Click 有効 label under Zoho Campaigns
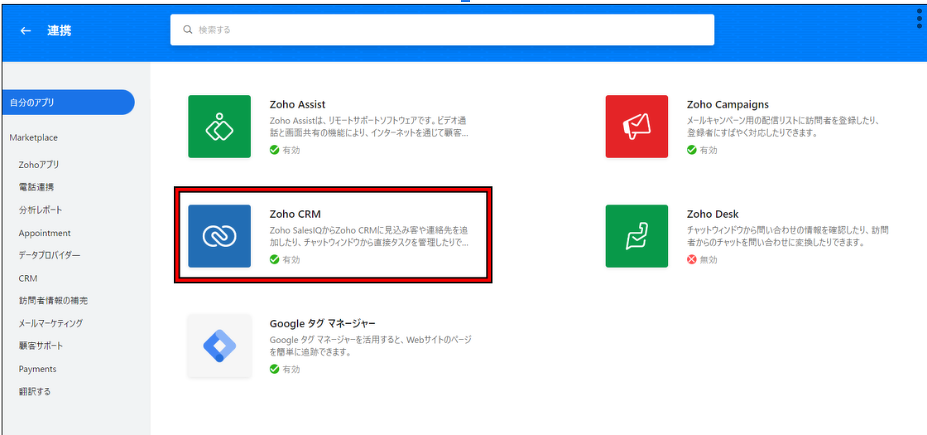Screen dimensions: 927x435 [x=709, y=150]
